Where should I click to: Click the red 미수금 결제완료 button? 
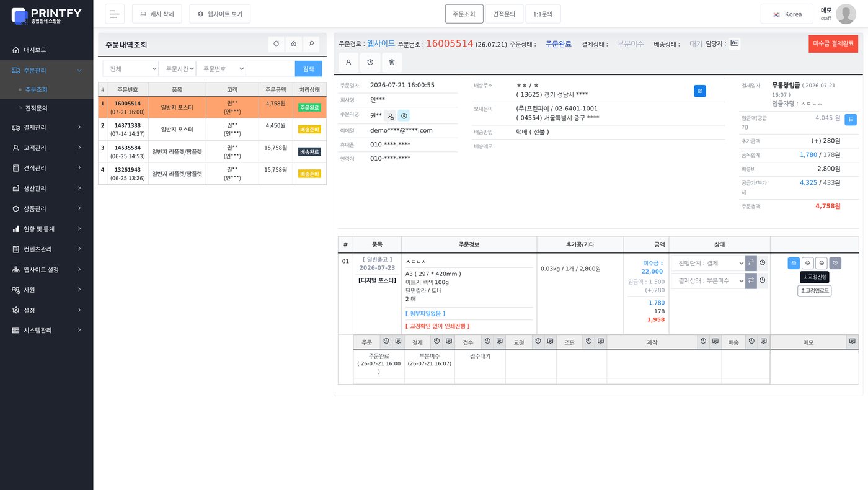pyautogui.click(x=833, y=43)
